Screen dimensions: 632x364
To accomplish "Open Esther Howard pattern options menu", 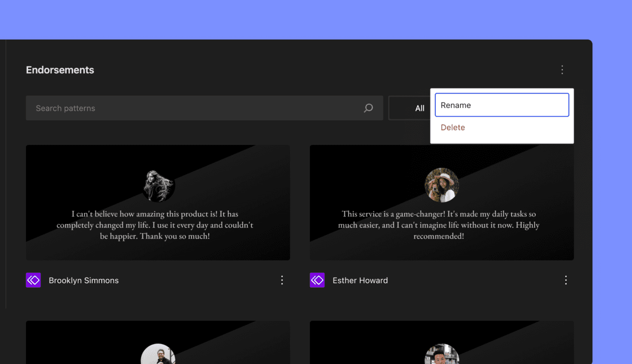I will tap(566, 280).
